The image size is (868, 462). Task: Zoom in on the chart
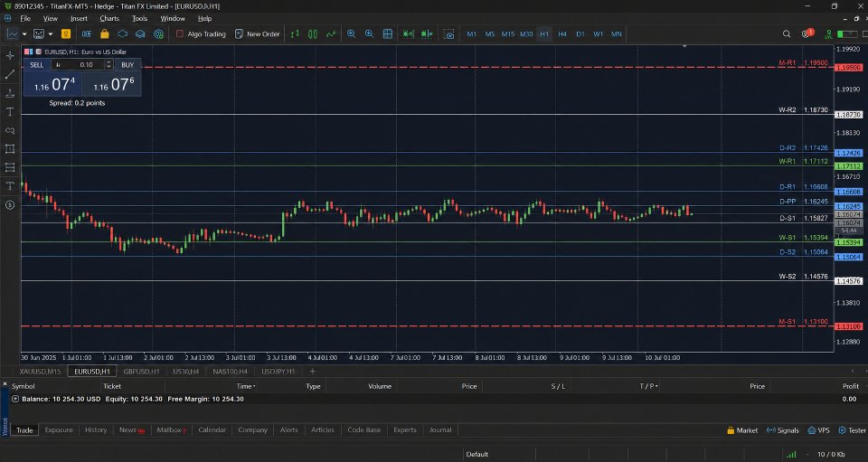pos(352,33)
